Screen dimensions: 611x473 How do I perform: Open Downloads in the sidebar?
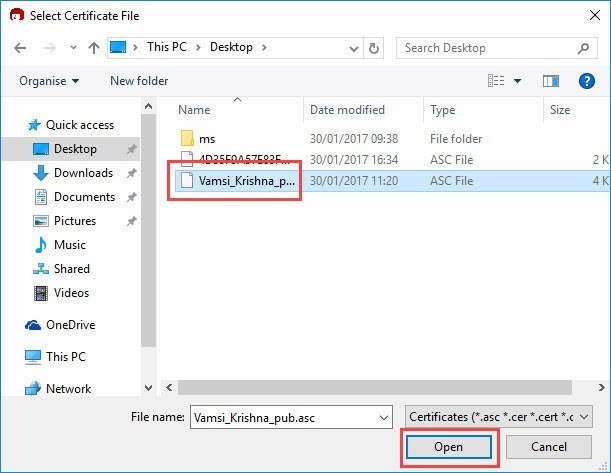coord(74,173)
